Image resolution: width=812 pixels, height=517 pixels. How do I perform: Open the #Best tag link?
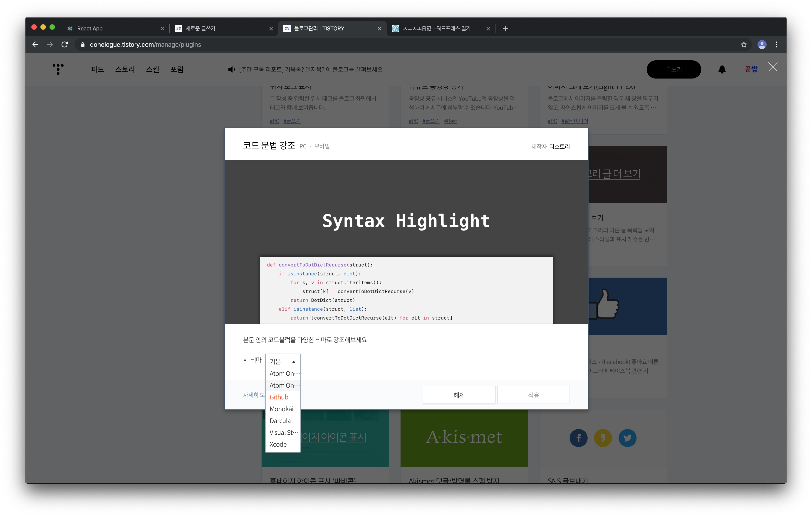(450, 121)
